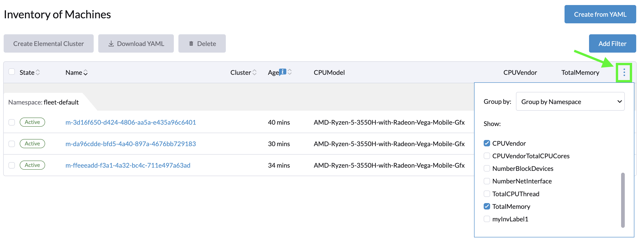The image size is (644, 247).
Task: Open machine m-da96cdde-bfd5-4a40-897a-4676bb729183
Action: 131,144
